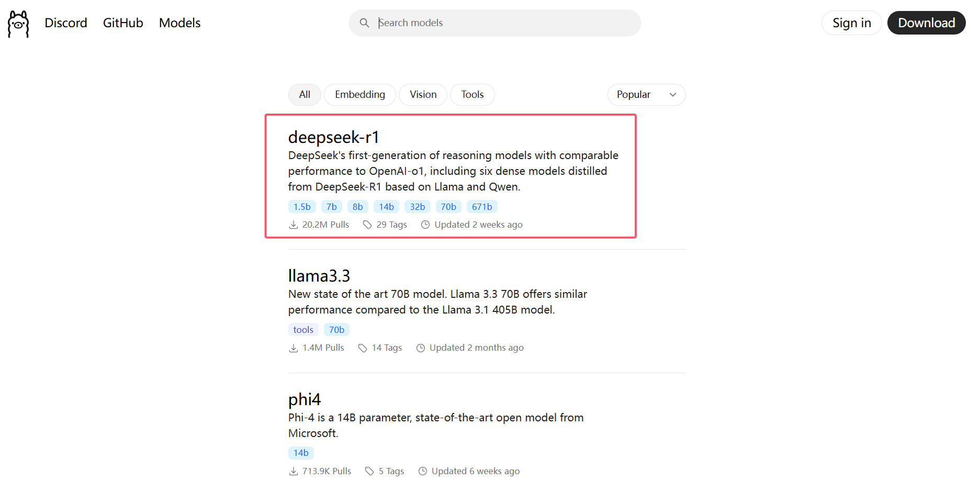This screenshot has width=980, height=481.
Task: Filter models by Vision
Action: [423, 95]
